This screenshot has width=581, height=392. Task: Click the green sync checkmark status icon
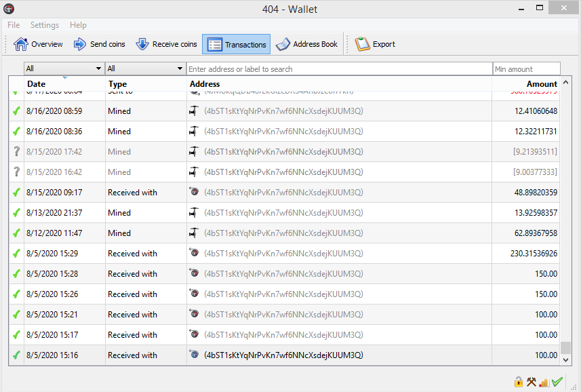[x=557, y=382]
